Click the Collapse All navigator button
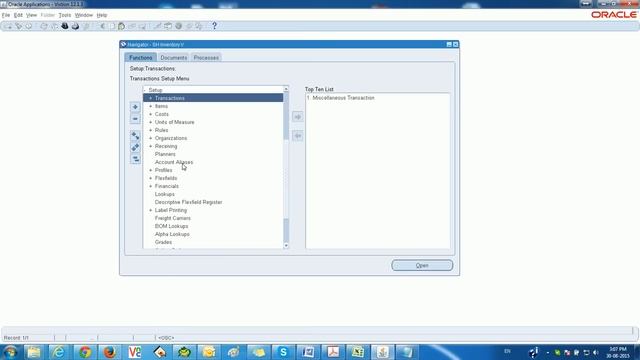This screenshot has height=360, width=640. pos(135,159)
